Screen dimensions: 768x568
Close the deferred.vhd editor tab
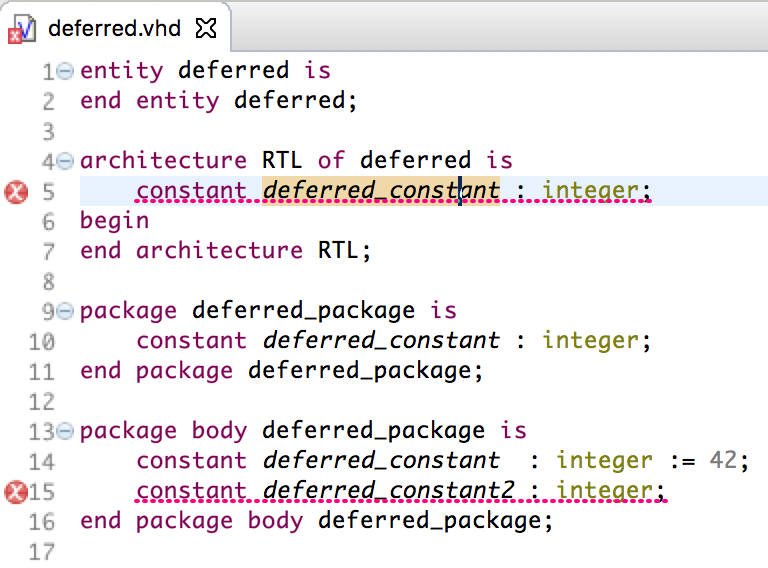point(206,28)
